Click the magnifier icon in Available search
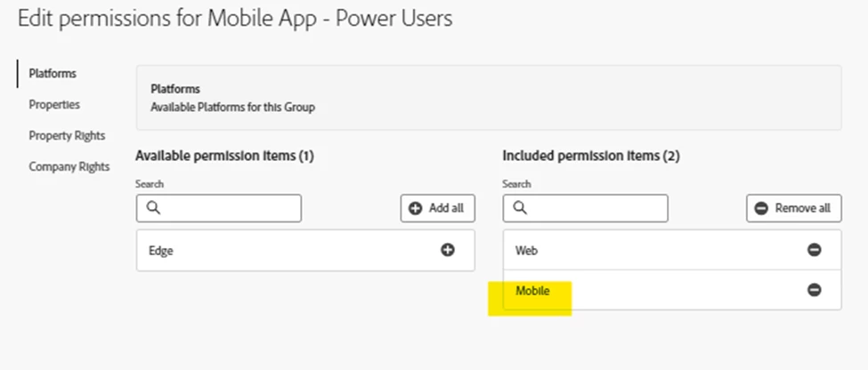868x370 pixels. click(154, 208)
